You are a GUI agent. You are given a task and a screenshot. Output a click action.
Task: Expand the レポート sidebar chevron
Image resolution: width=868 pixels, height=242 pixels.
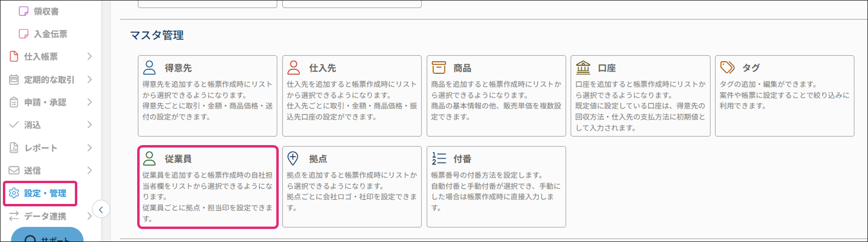pos(89,148)
